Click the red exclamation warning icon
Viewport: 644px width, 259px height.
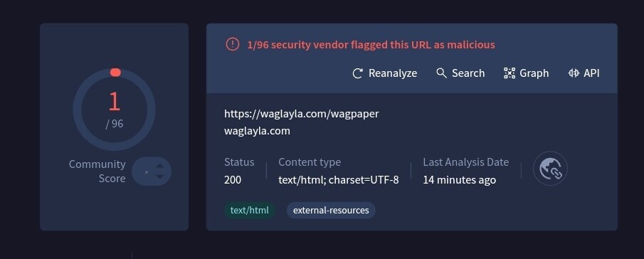click(233, 44)
